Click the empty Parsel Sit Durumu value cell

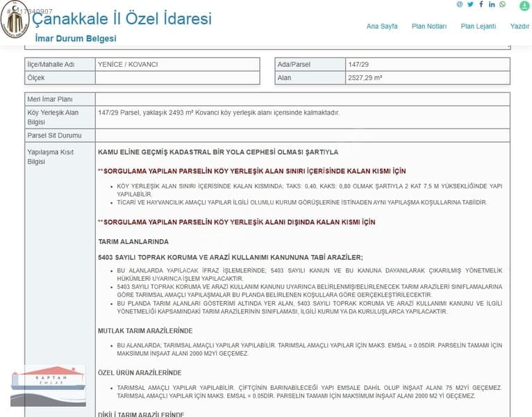tap(303, 136)
